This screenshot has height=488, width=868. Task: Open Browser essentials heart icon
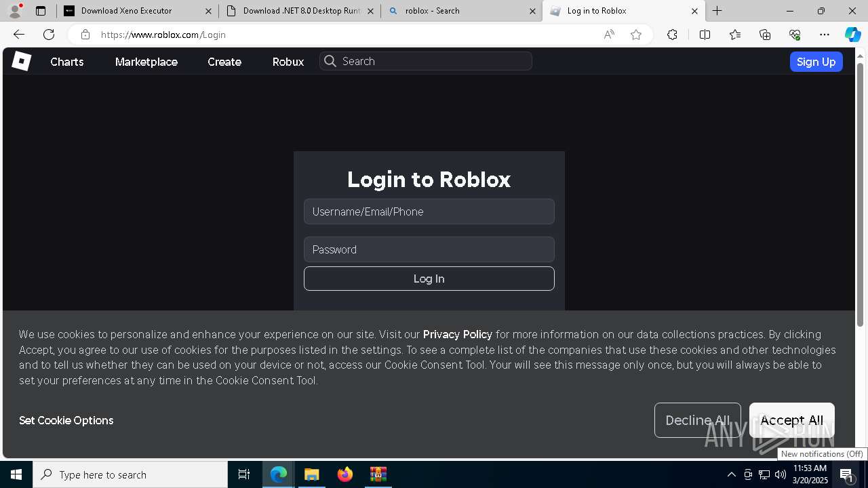pos(795,35)
